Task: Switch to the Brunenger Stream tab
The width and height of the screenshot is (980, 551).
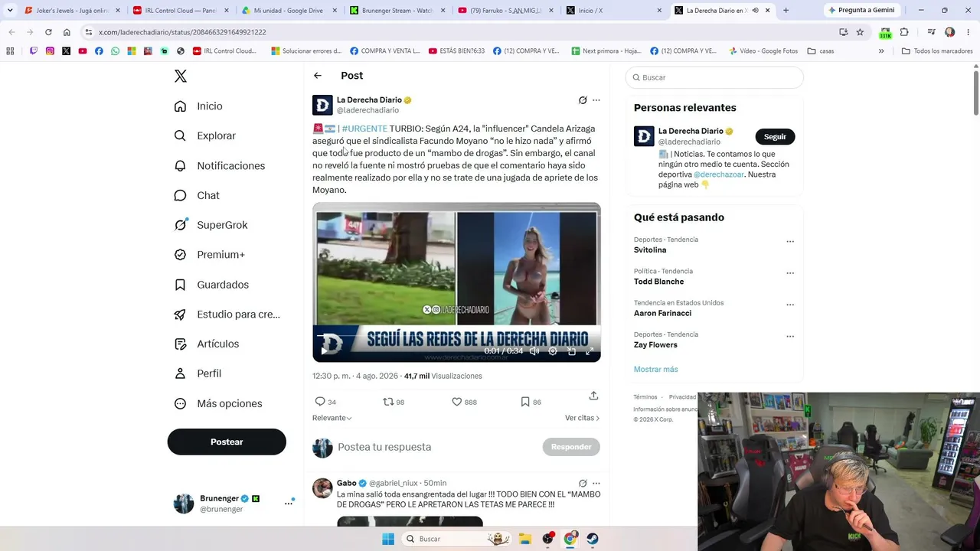Action: [x=397, y=11]
